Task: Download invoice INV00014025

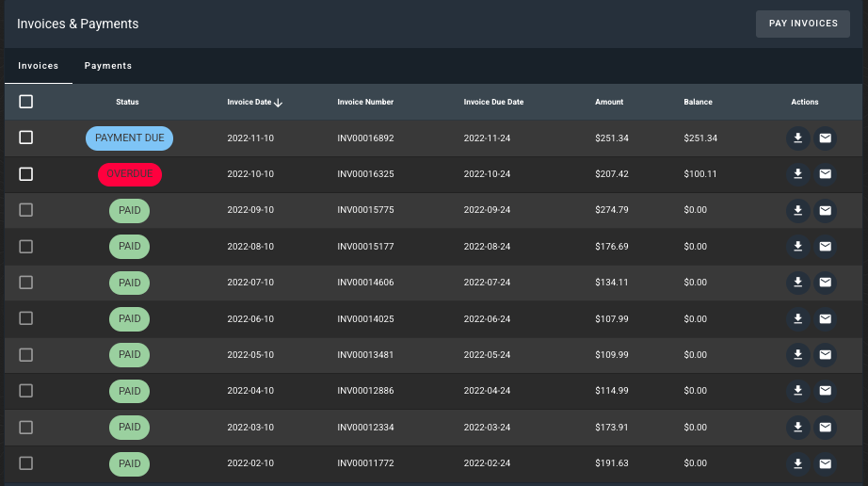Action: [x=797, y=319]
